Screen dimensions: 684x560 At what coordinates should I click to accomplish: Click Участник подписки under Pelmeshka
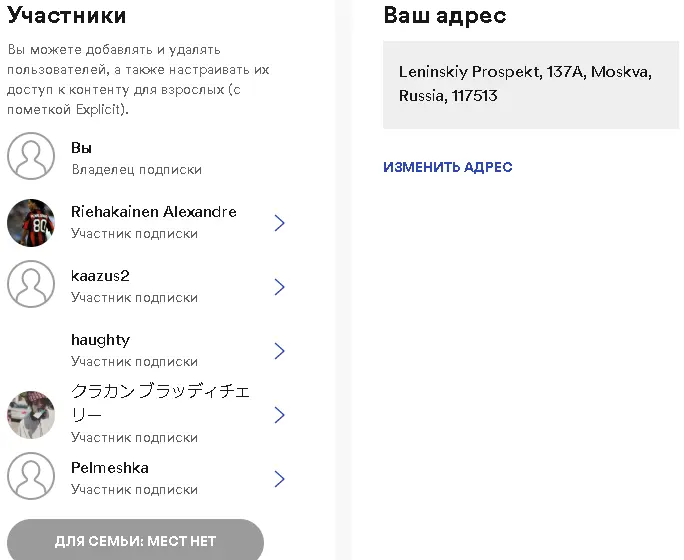click(x=134, y=489)
